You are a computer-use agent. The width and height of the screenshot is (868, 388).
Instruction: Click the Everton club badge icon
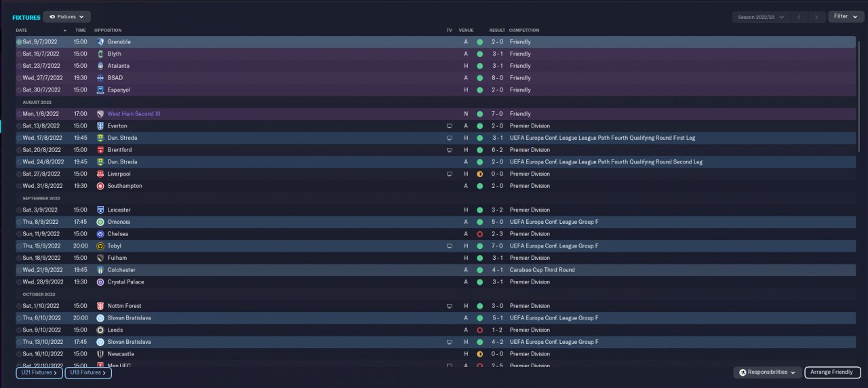(x=100, y=126)
